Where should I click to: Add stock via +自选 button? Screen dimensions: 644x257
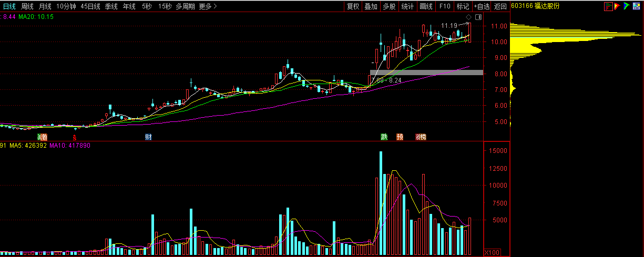coord(482,6)
